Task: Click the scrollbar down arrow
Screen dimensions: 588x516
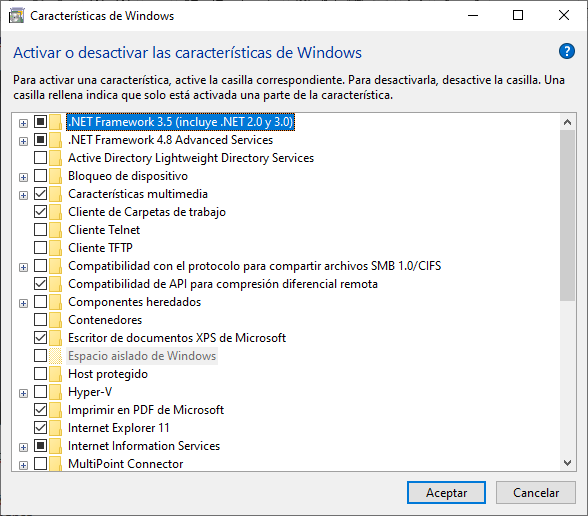Action: [x=567, y=463]
